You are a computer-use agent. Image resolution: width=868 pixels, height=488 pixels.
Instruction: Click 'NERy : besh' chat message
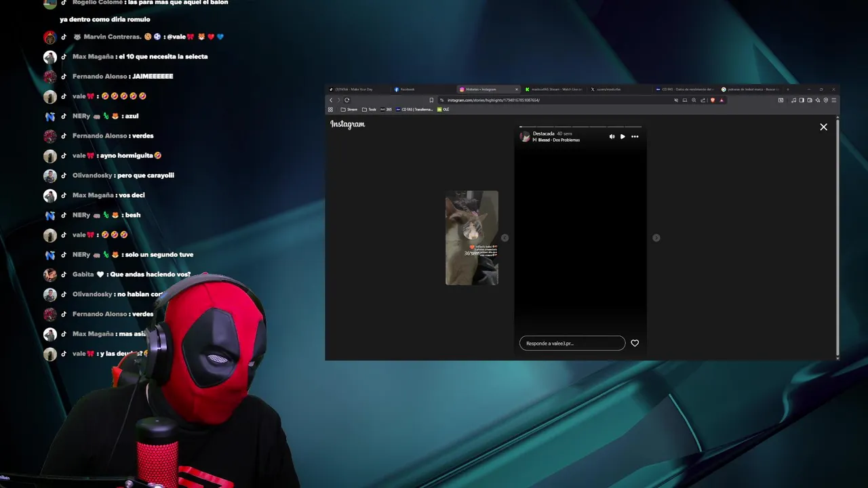click(x=106, y=215)
